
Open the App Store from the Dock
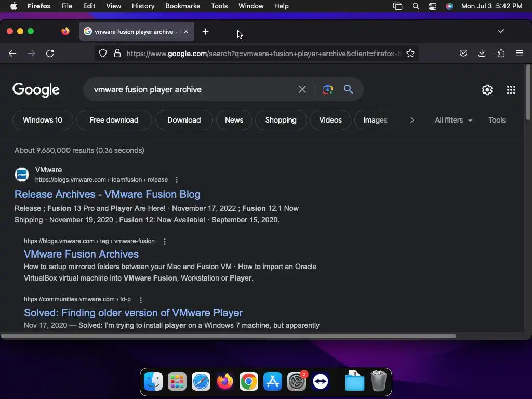[272, 381]
